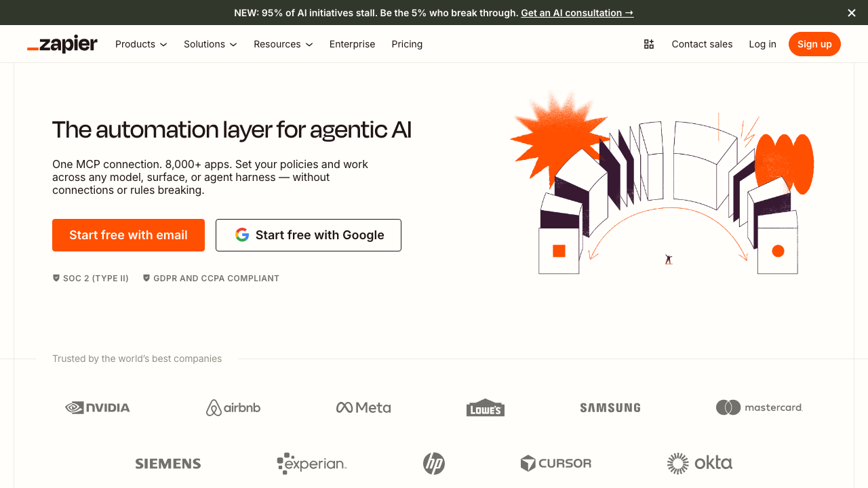
Task: Click the Lowe's logo
Action: point(485,407)
